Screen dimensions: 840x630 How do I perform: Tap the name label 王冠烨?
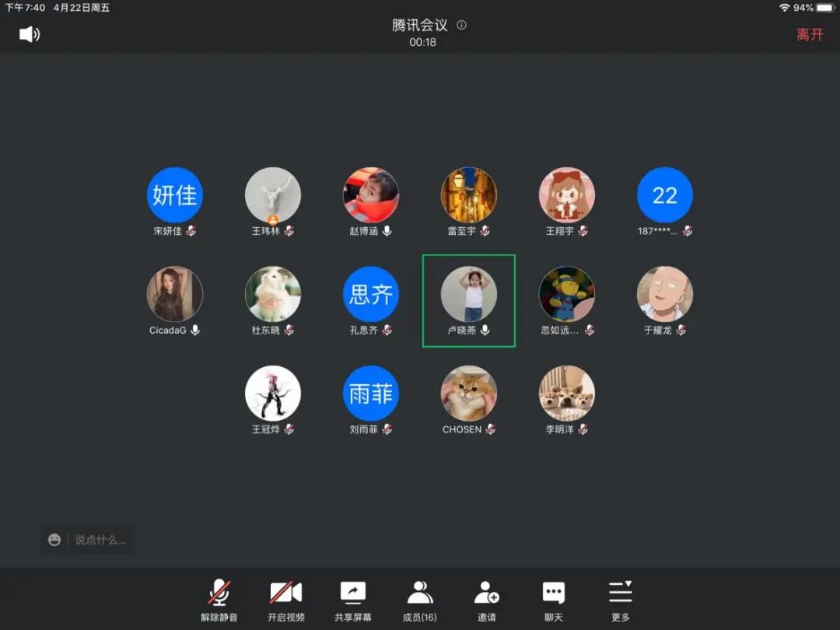click(x=266, y=429)
